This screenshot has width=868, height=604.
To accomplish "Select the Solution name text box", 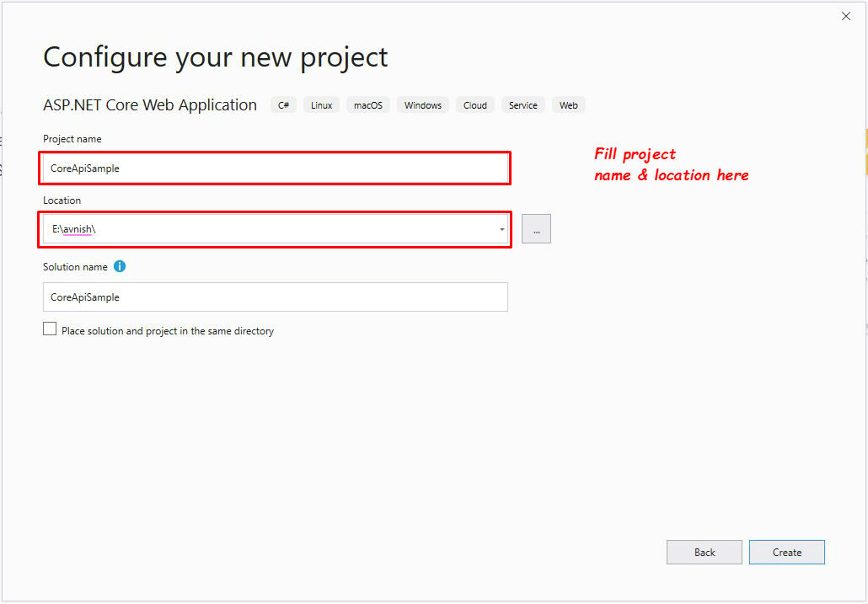I will click(x=275, y=297).
